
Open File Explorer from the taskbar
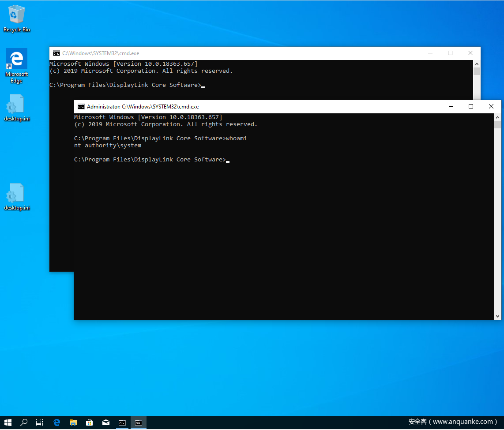73,422
